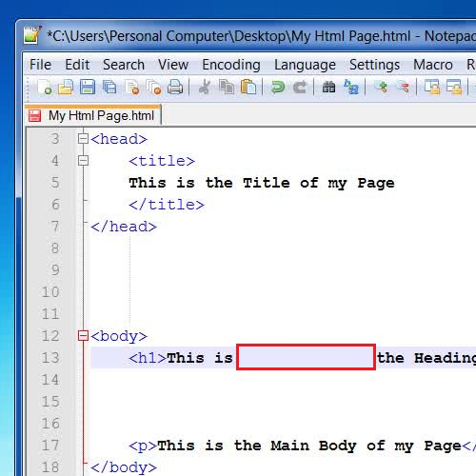The height and width of the screenshot is (476, 476).
Task: Click the Replace toolbar icon
Action: (x=351, y=87)
